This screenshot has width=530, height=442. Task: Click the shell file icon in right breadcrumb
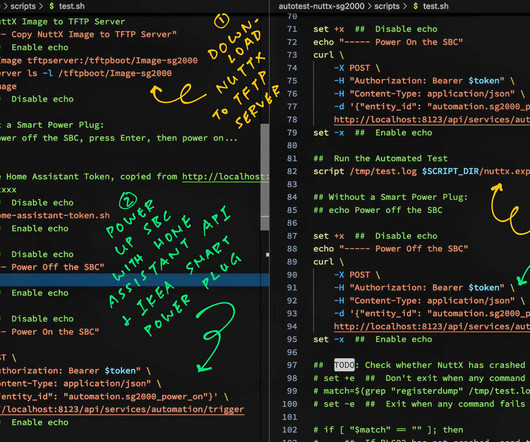[x=416, y=6]
